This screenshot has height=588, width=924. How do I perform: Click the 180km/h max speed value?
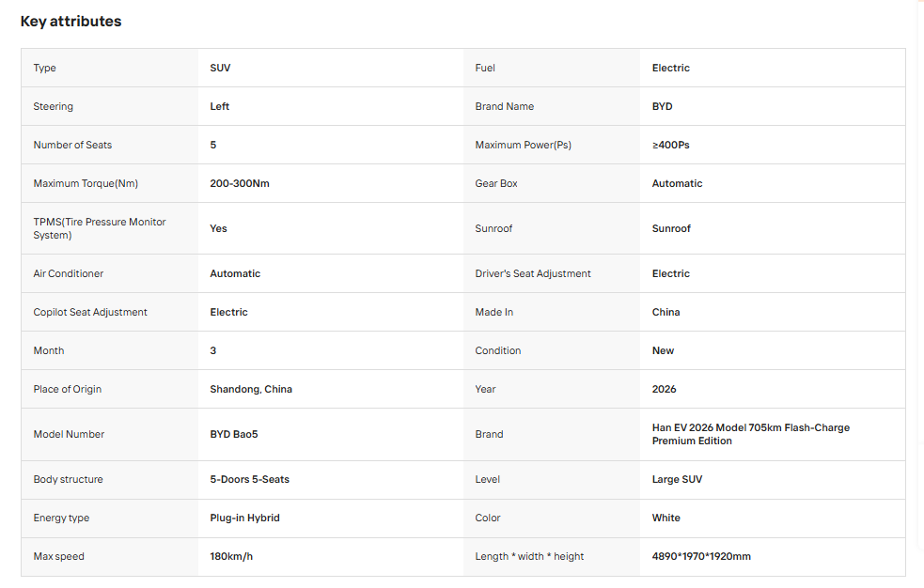pyautogui.click(x=231, y=556)
